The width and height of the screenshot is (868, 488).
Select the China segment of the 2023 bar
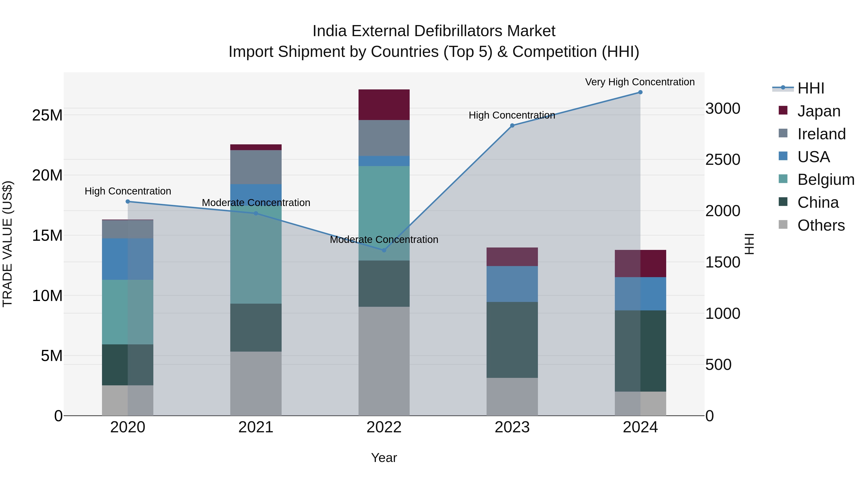[x=512, y=340]
